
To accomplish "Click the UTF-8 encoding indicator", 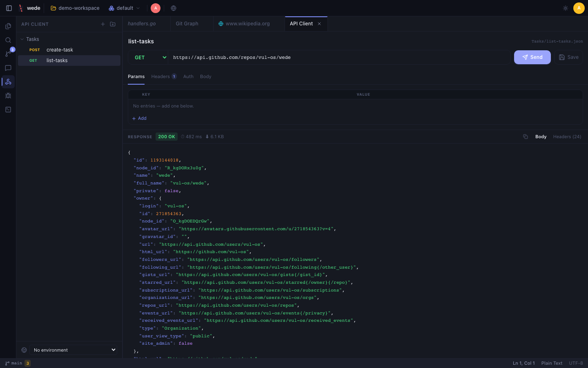I will pyautogui.click(x=576, y=363).
